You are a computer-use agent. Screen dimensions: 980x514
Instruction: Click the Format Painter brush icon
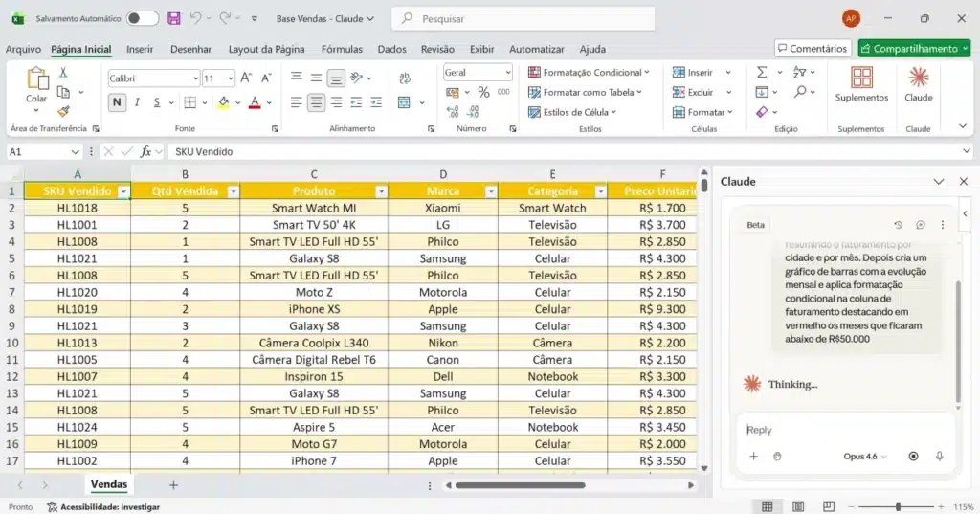point(63,111)
